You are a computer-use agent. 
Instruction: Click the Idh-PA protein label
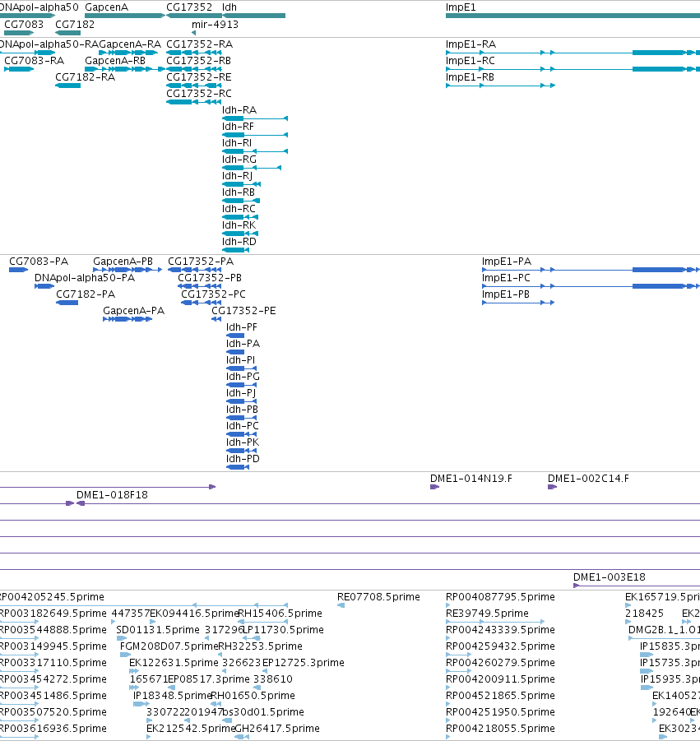click(243, 344)
